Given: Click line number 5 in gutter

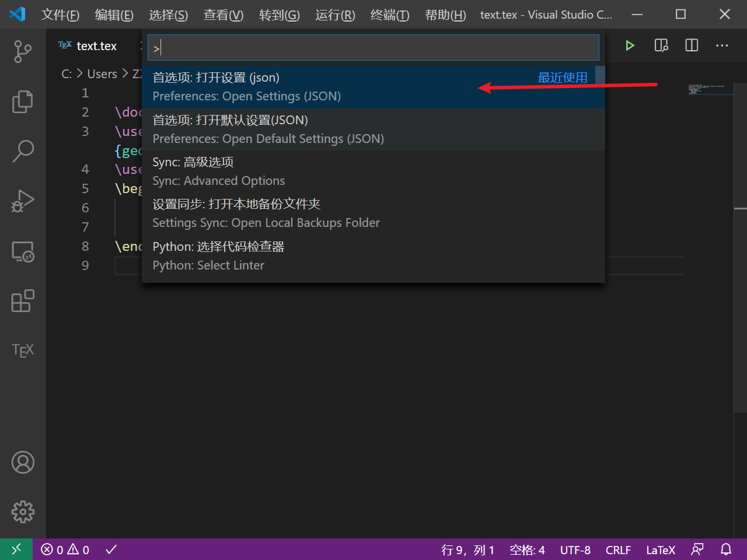Looking at the screenshot, I should click(x=85, y=188).
